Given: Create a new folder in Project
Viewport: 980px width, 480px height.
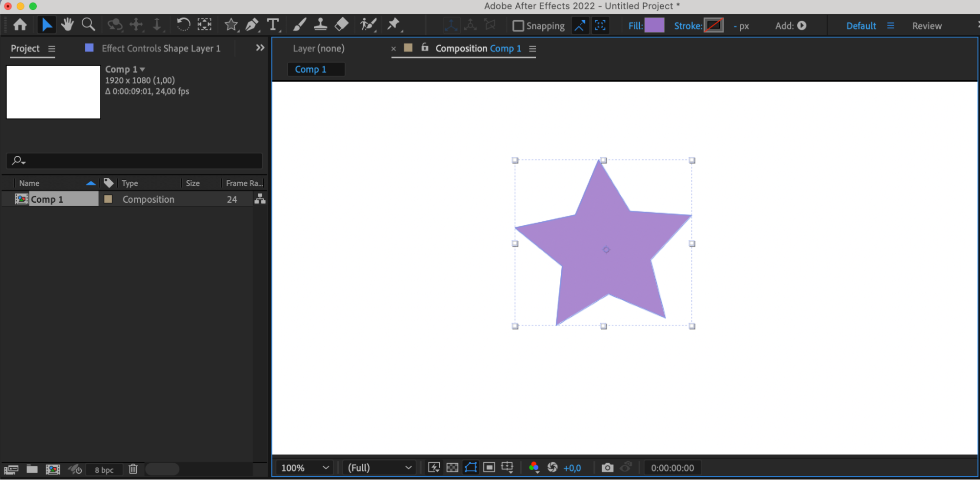Looking at the screenshot, I should point(32,469).
